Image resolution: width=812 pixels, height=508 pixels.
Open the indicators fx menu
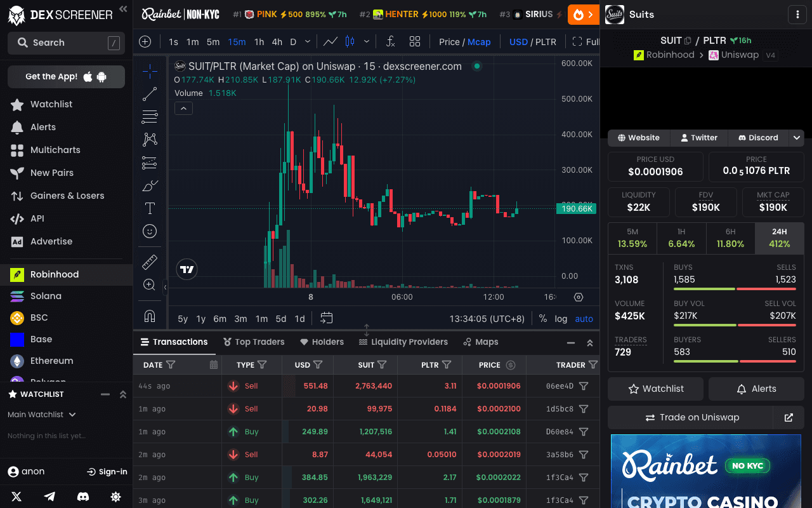pyautogui.click(x=391, y=42)
